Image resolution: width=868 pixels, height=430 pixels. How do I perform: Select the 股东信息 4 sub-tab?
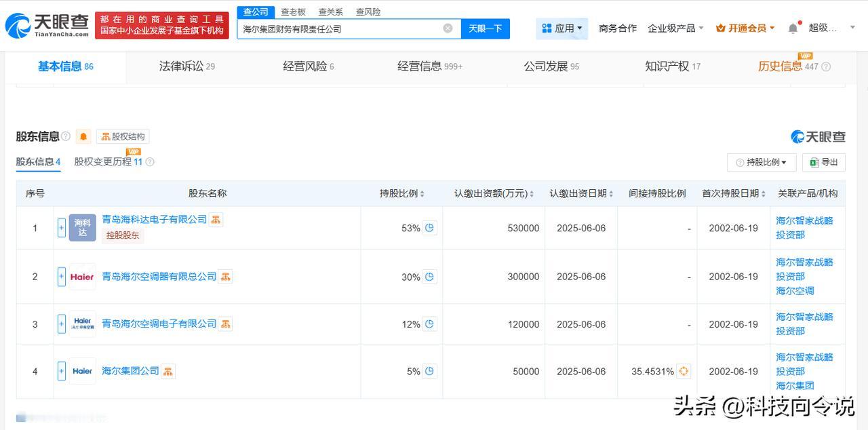39,162
